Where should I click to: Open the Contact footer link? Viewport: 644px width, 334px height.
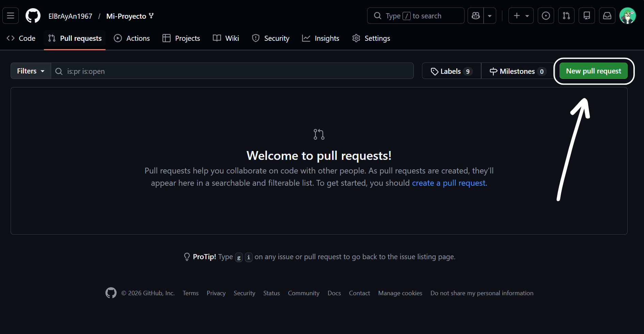click(x=359, y=293)
